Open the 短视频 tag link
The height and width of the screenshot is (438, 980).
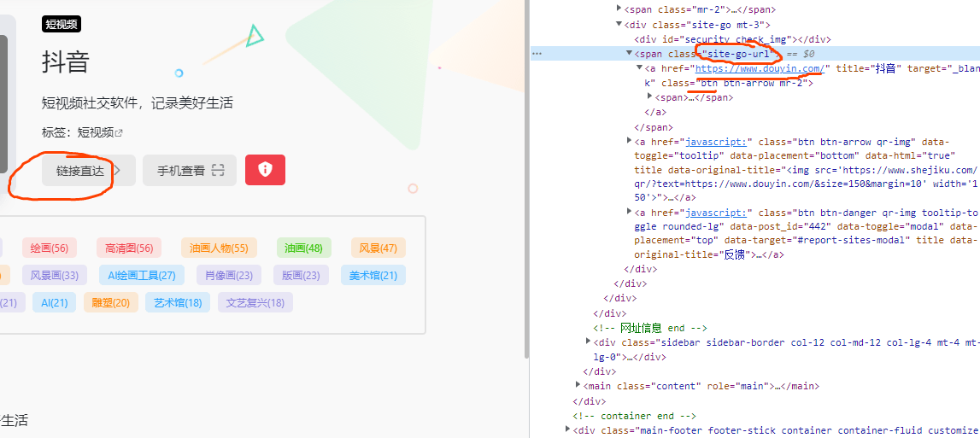click(x=100, y=132)
